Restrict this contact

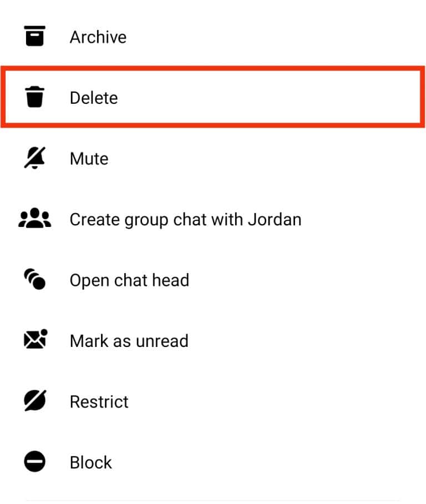pos(99,401)
